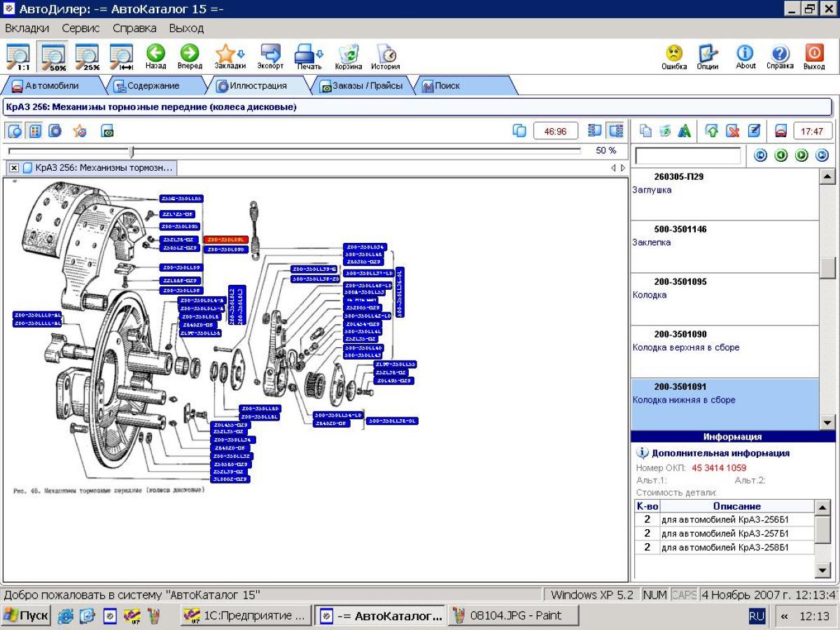Fit illustration to width
The width and height of the screenshot is (840, 630).
[x=122, y=57]
